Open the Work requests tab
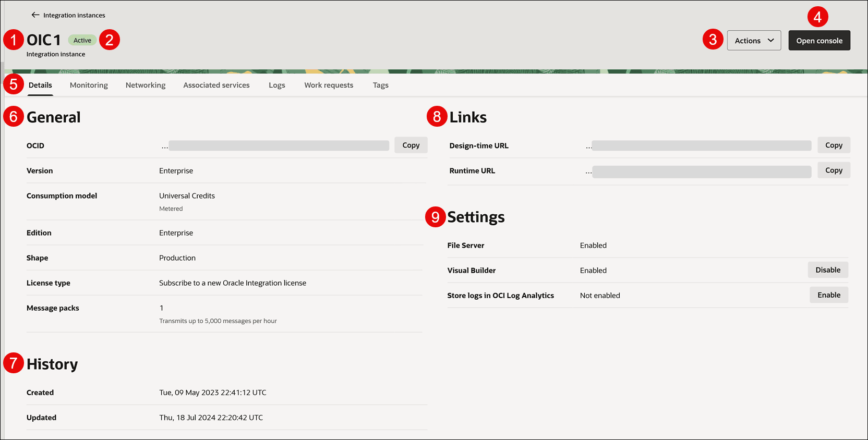 [329, 85]
